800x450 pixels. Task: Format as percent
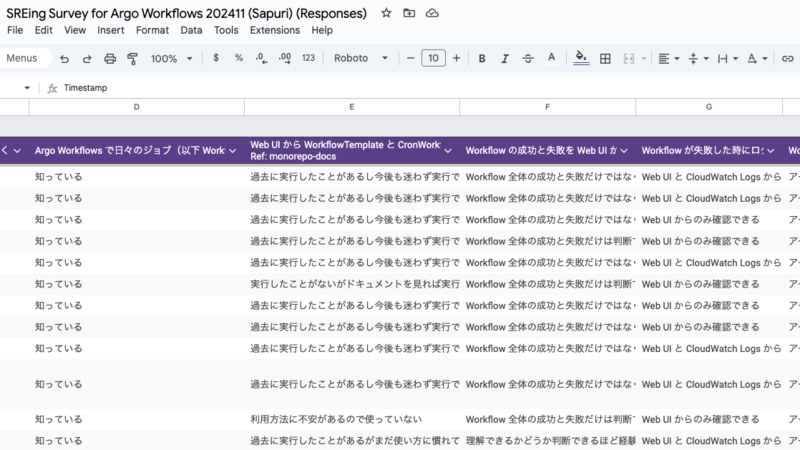pos(238,58)
